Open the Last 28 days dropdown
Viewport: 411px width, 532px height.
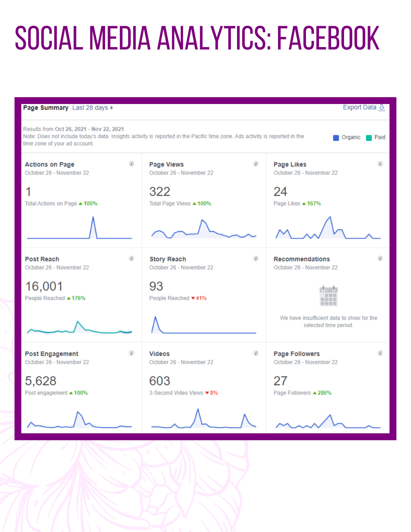[92, 108]
